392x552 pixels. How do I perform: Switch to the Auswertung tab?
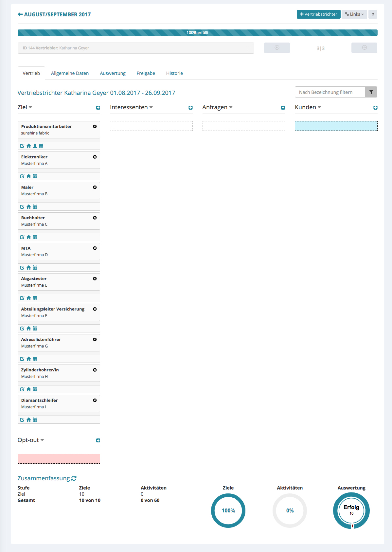click(113, 73)
